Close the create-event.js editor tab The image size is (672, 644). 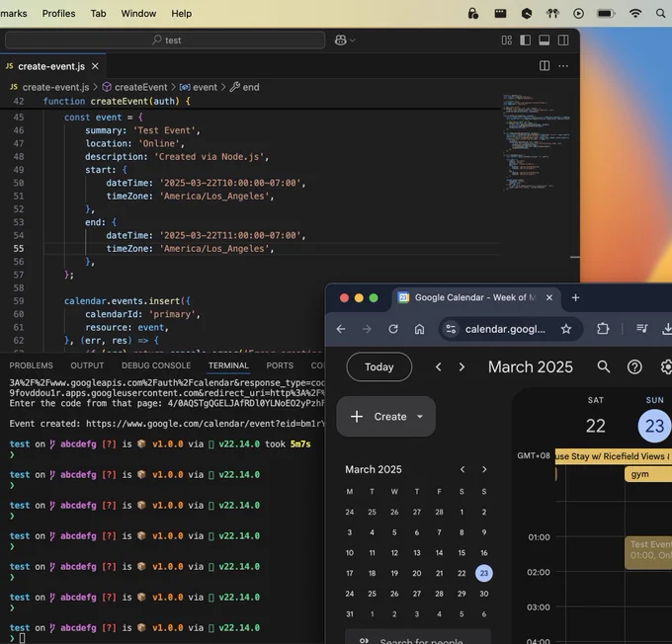pyautogui.click(x=95, y=66)
